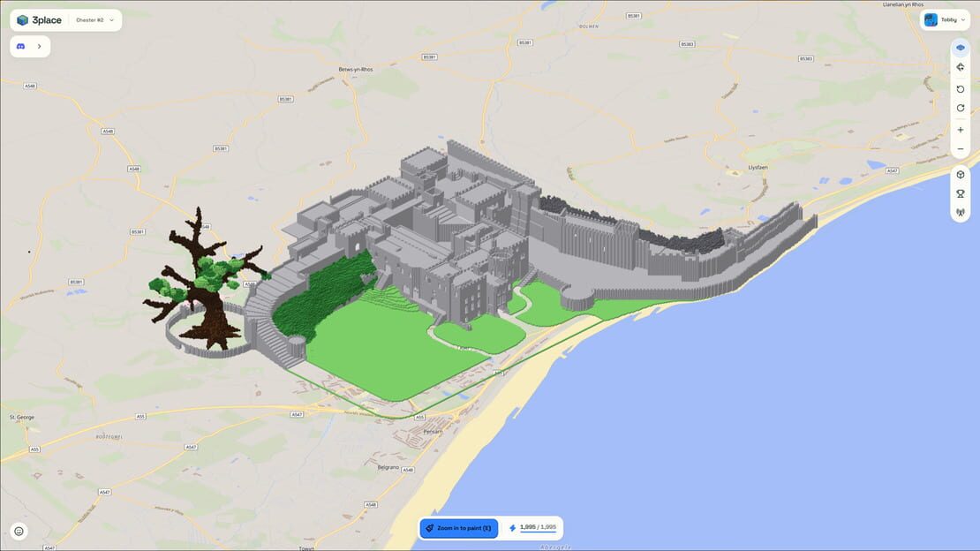Toggle the 3D layer view icon
The image size is (980, 551).
point(960,48)
